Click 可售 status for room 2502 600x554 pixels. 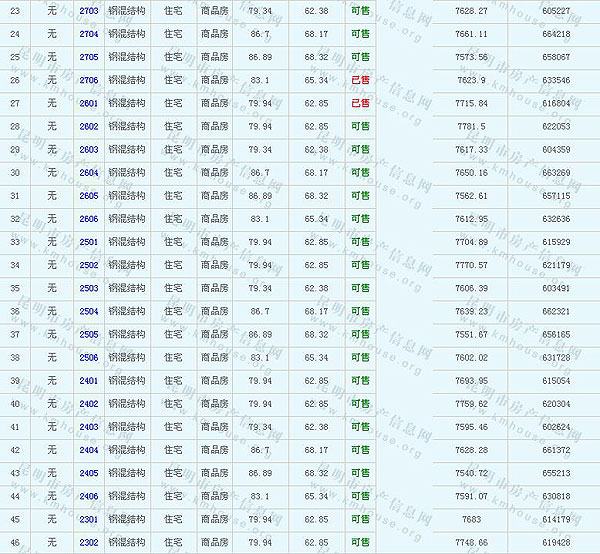tap(360, 265)
